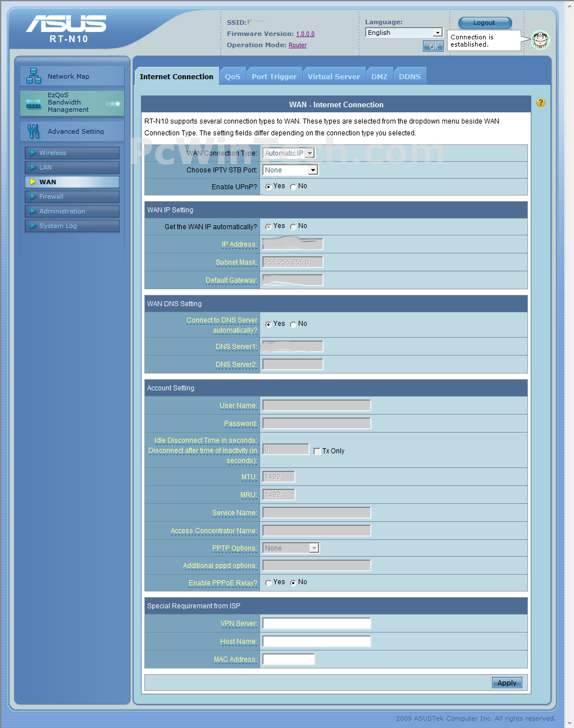Viewport: 574px width, 728px height.
Task: Open the QoS tab
Action: click(233, 76)
